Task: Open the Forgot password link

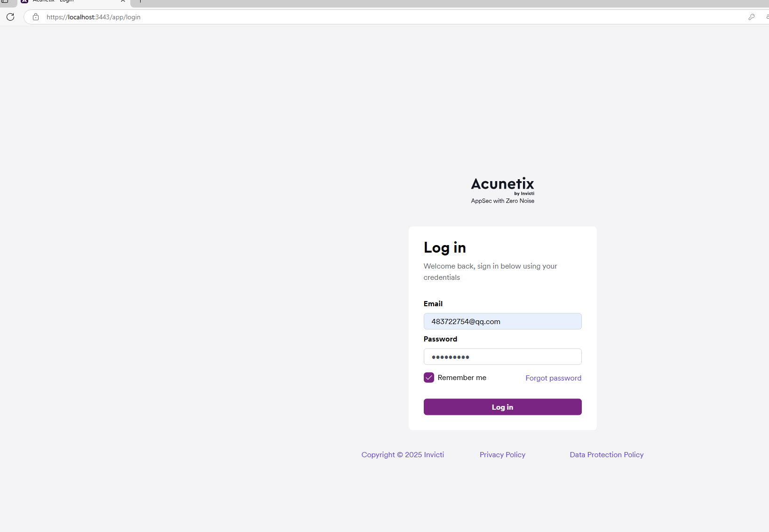Action: [x=553, y=378]
